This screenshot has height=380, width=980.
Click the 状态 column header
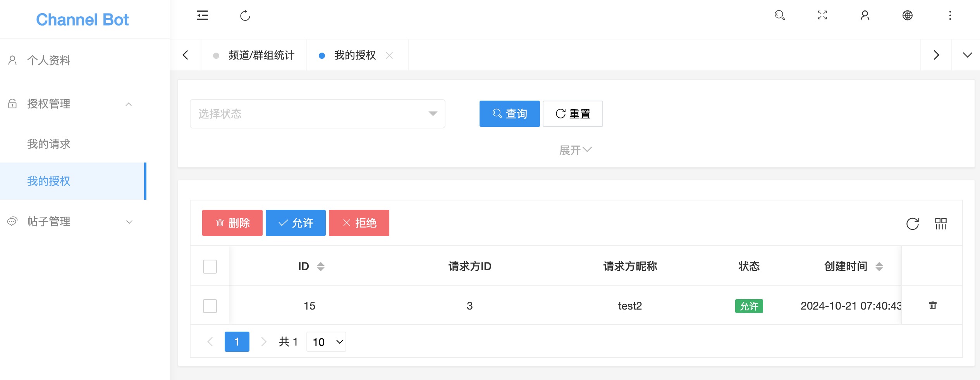click(x=749, y=266)
